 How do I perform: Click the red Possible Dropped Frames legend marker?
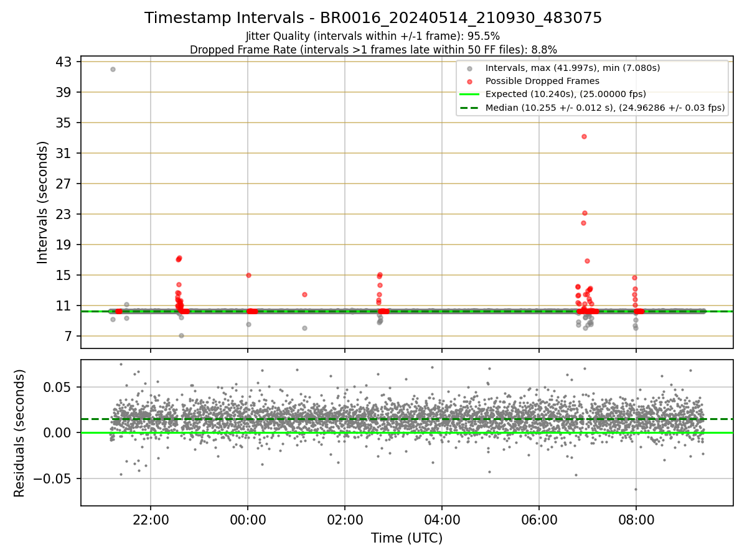[x=469, y=82]
